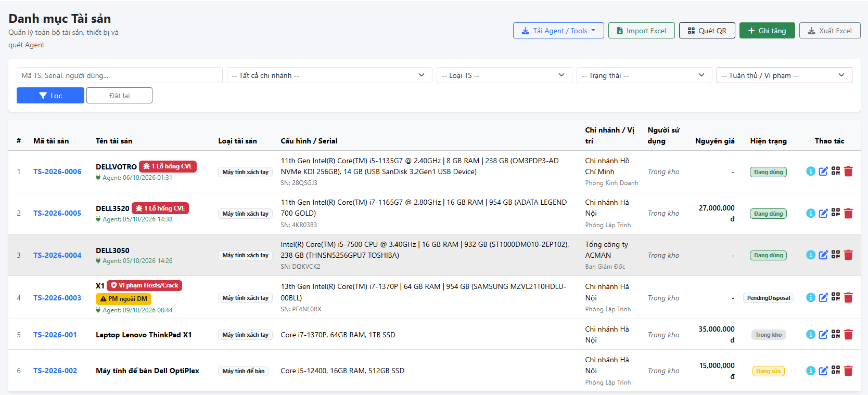Open asset link TS-2026-0004

[57, 255]
